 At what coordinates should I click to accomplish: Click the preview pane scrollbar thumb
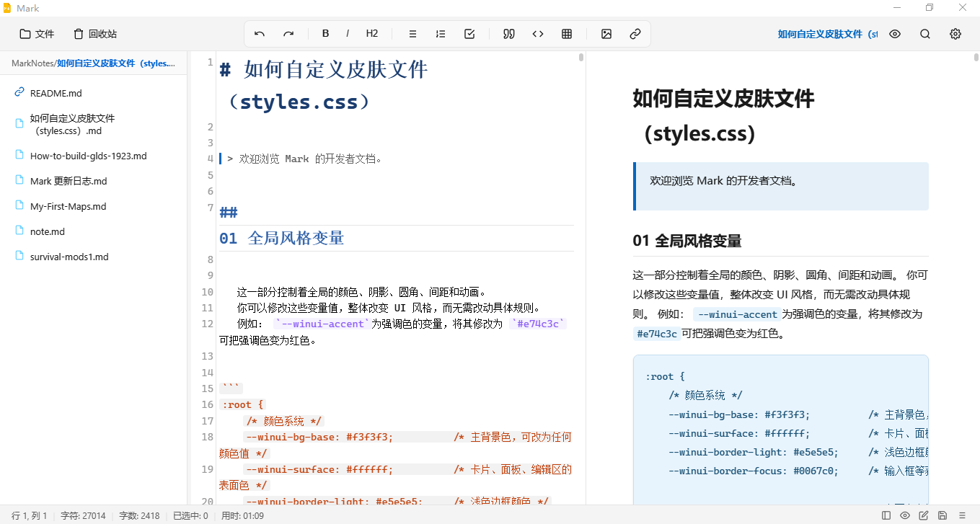coord(976,58)
